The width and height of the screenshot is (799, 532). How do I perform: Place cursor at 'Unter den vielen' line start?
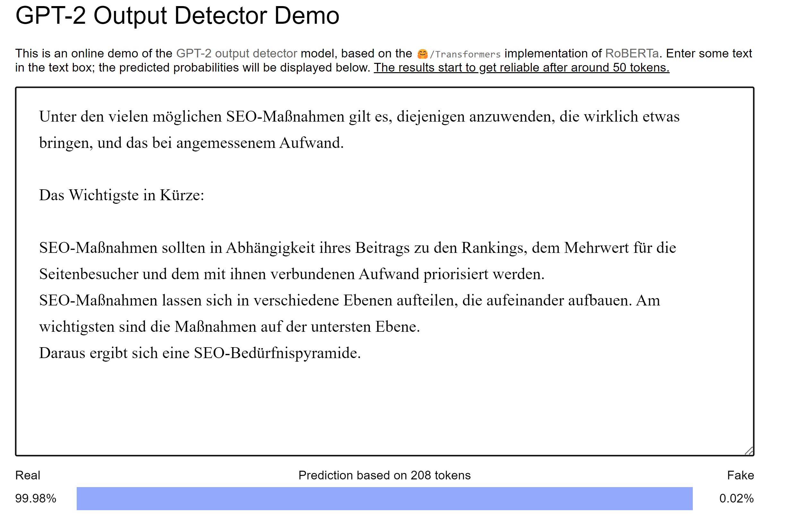[40, 116]
